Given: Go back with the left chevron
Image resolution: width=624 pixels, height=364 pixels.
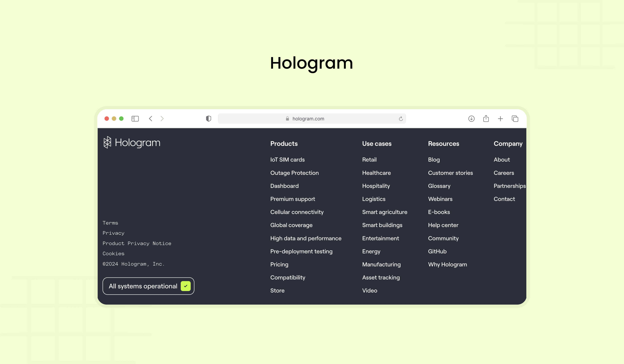Looking at the screenshot, I should [x=151, y=119].
